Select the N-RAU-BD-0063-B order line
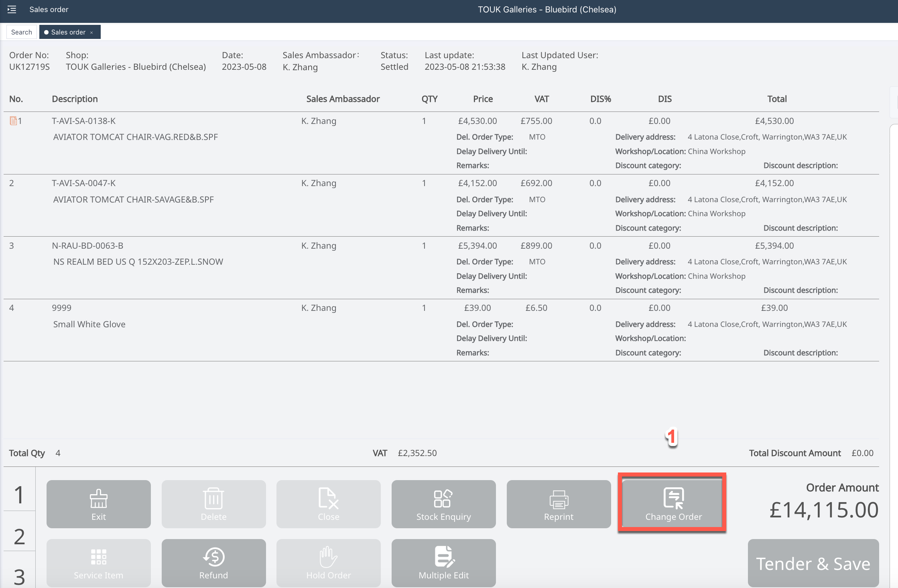Image resolution: width=898 pixels, height=588 pixels. pos(87,245)
